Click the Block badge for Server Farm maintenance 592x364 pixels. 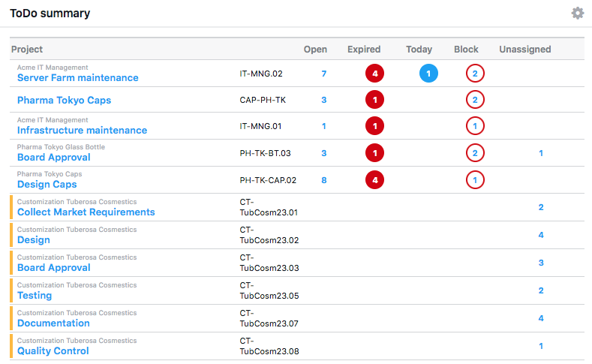(x=474, y=74)
